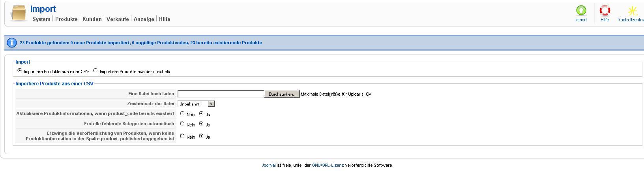Open the Kunden menu

tap(92, 19)
